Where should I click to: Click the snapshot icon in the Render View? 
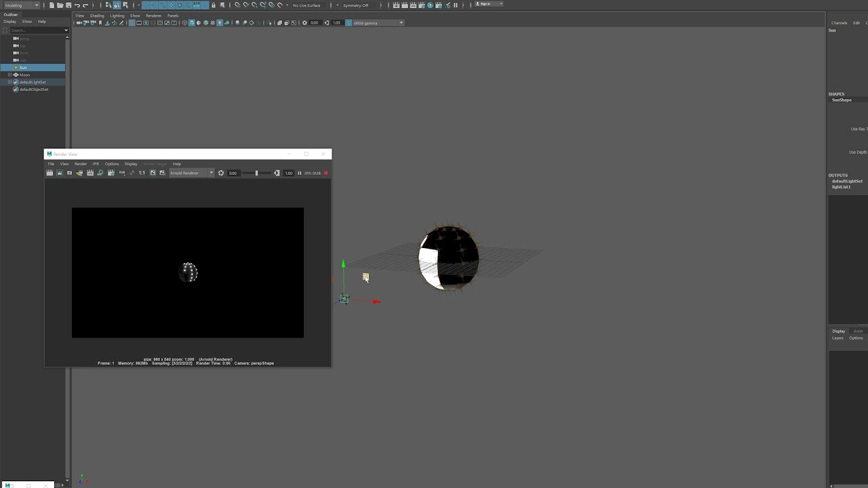[x=69, y=173]
